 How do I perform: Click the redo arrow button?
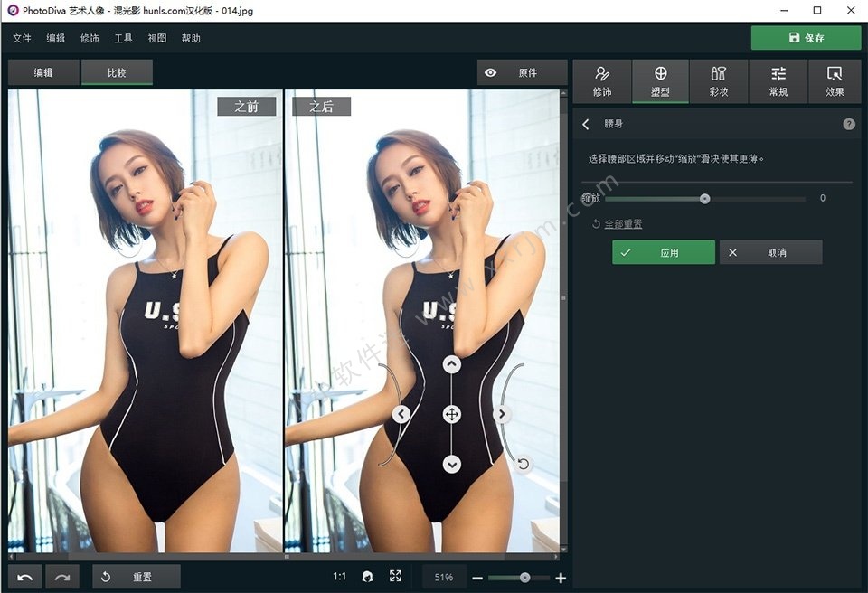tap(62, 577)
